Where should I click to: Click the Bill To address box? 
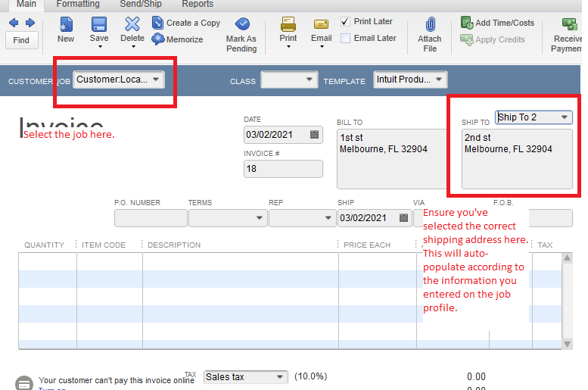coord(391,159)
